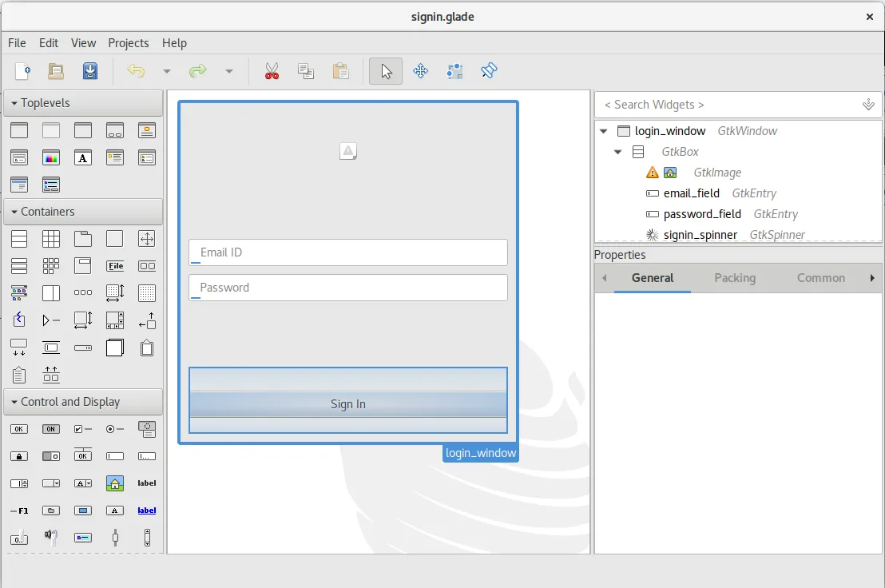885x588 pixels.
Task: Enable Margin Edit mode in the toolbar
Action: (x=455, y=71)
